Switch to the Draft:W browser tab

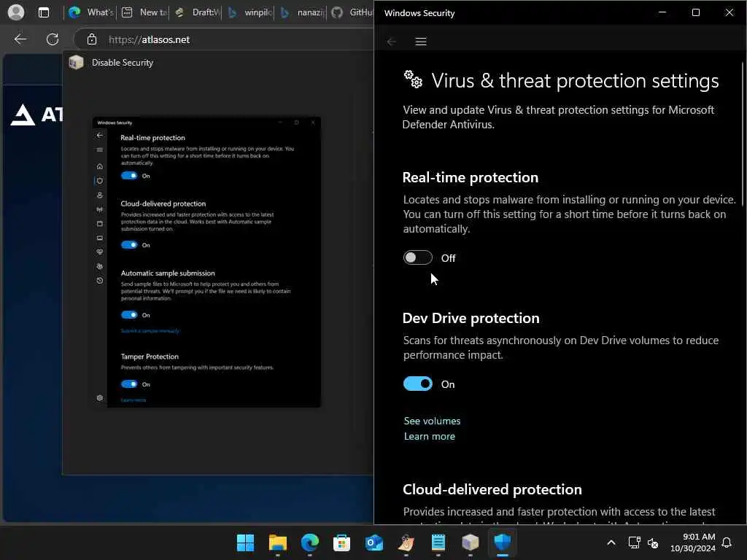point(196,12)
